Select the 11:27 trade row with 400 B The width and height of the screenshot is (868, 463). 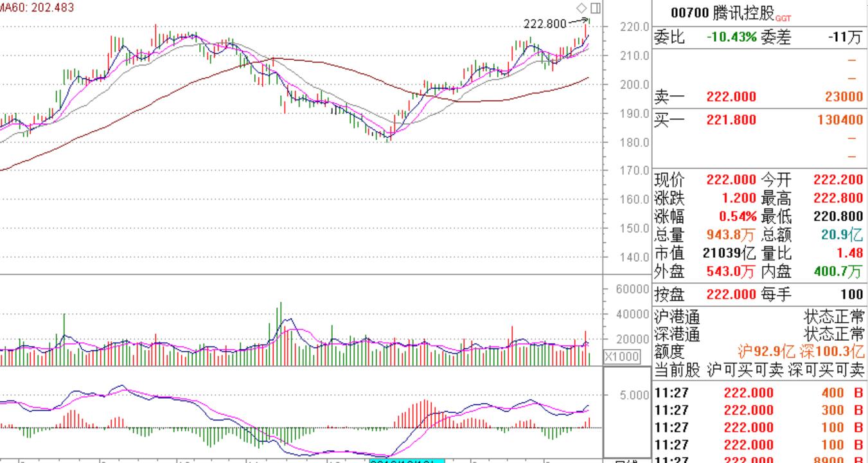[759, 393]
